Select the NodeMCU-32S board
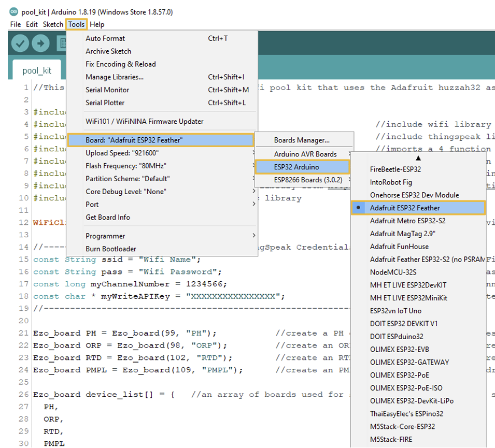Image resolution: width=495 pixels, height=448 pixels. click(x=418, y=272)
